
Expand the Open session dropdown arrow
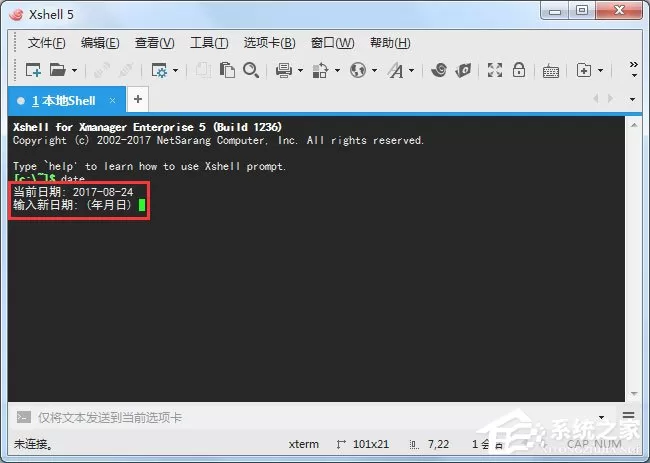(75, 70)
